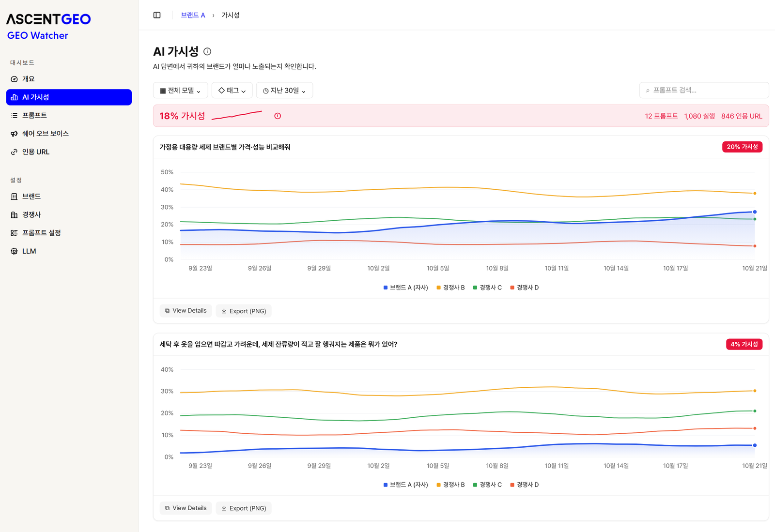Click View Details under the 세제 가격·성능 chart
The image size is (775, 532).
(186, 311)
